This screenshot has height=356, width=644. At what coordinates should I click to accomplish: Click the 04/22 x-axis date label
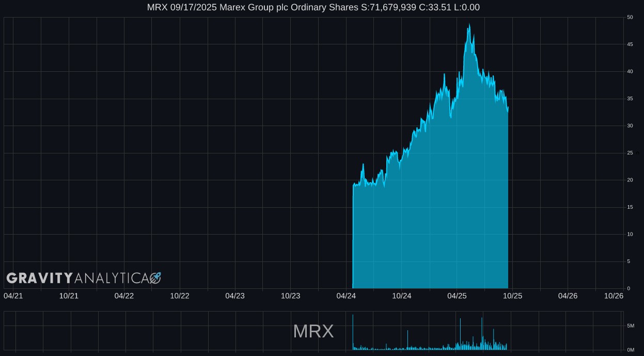124,296
